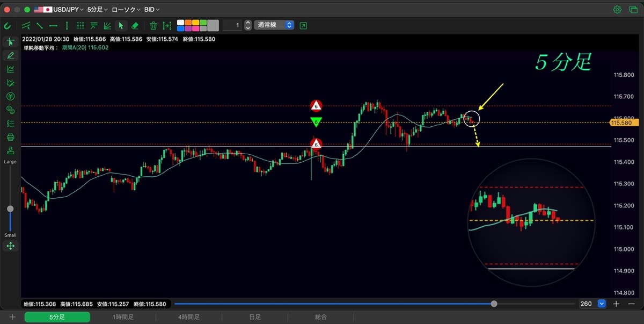Open the pop-out window icon in toolbar
Image resolution: width=644 pixels, height=324 pixels.
point(304,25)
